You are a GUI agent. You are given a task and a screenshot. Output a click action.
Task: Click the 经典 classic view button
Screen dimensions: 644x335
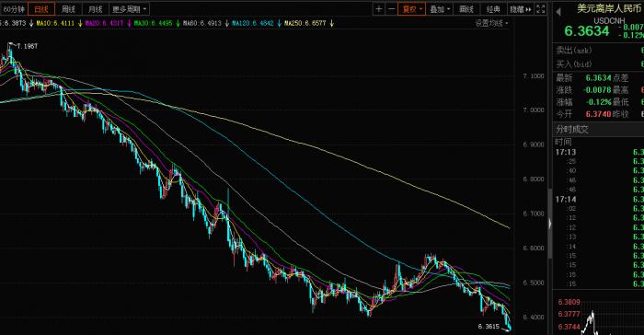(493, 8)
